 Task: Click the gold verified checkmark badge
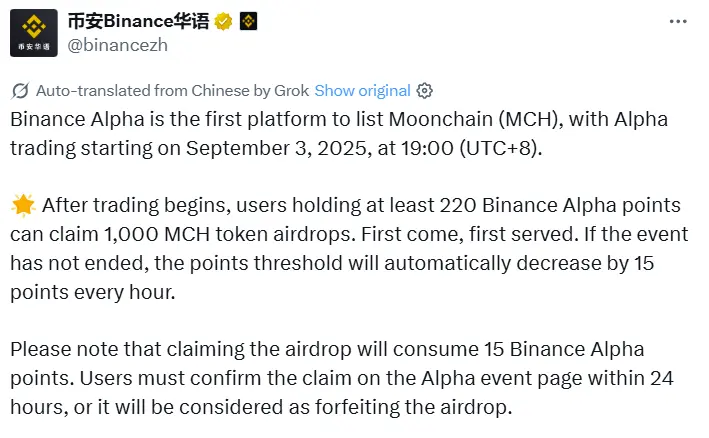pos(223,20)
